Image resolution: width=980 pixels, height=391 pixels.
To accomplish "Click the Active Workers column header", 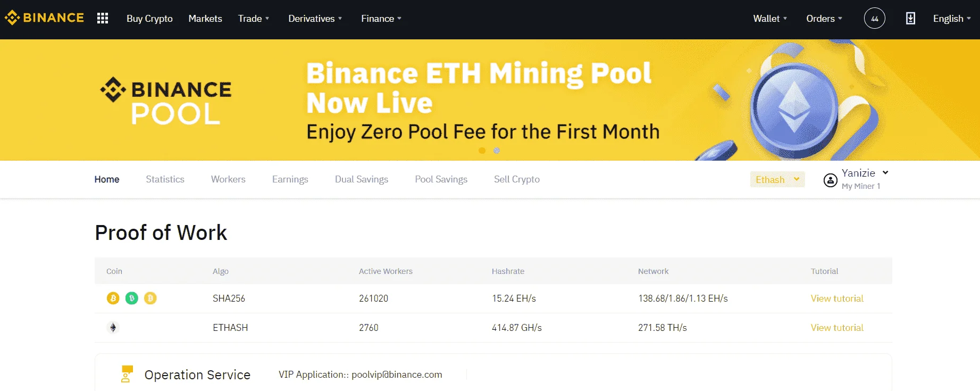I will coord(386,271).
